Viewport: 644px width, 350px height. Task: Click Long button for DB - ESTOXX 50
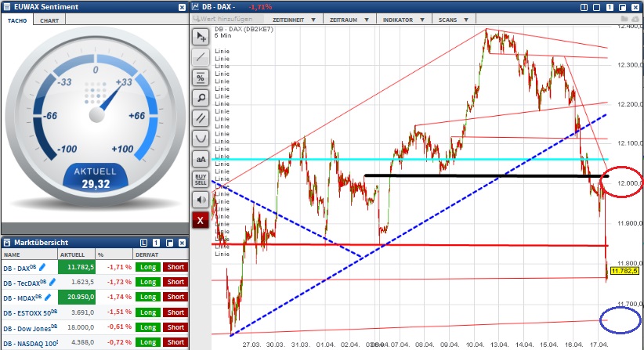(x=148, y=312)
